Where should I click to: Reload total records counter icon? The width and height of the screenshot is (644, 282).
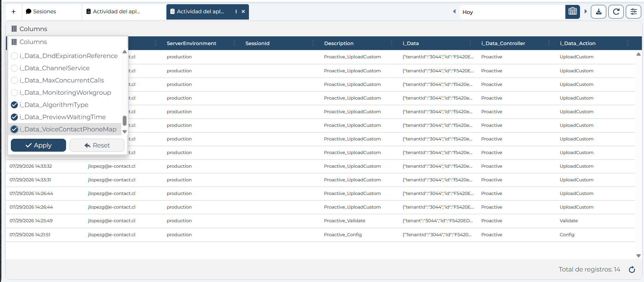(632, 269)
